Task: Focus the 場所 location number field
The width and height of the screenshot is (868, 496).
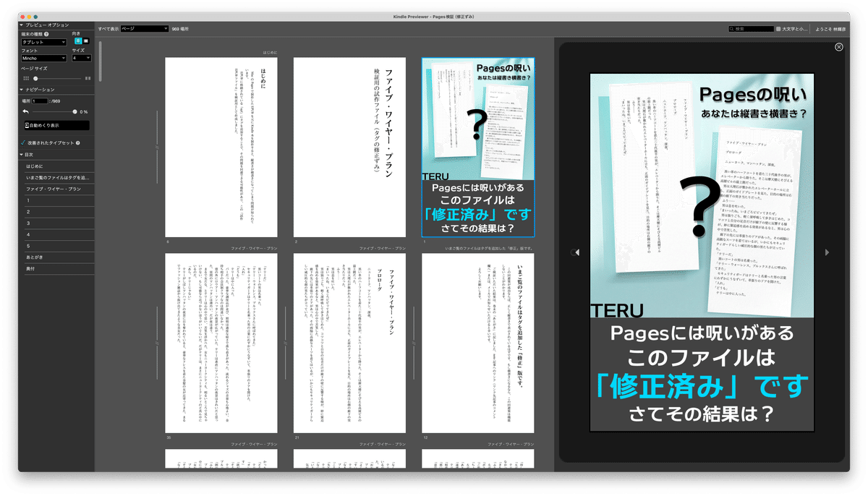Action: 39,101
